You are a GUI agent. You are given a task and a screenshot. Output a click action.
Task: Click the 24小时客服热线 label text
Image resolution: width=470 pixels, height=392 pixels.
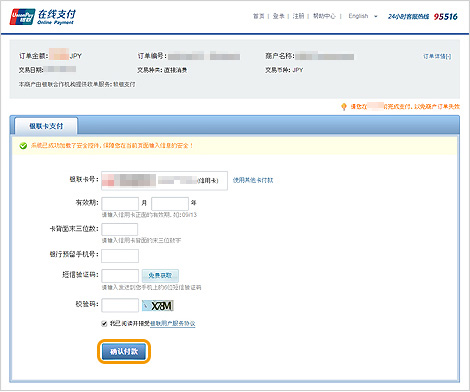tap(408, 16)
